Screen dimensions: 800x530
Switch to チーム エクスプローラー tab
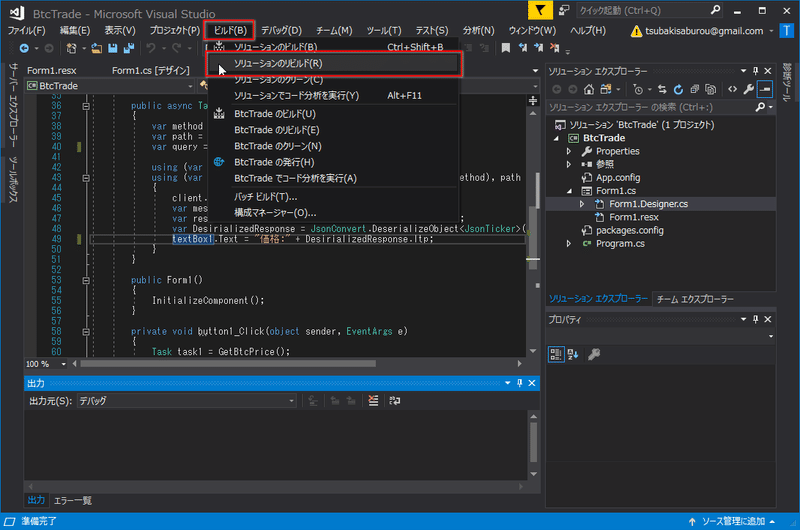coord(695,299)
